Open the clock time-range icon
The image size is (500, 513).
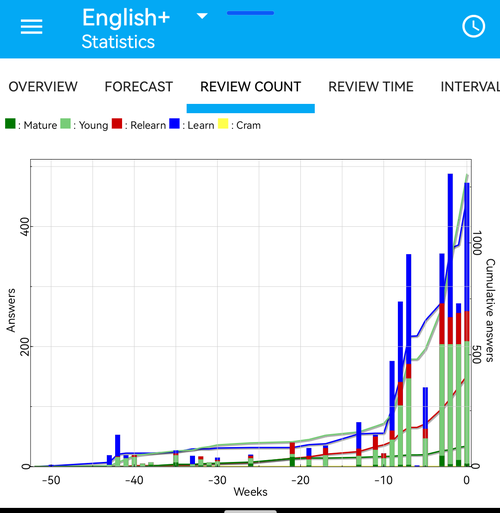coord(473,26)
